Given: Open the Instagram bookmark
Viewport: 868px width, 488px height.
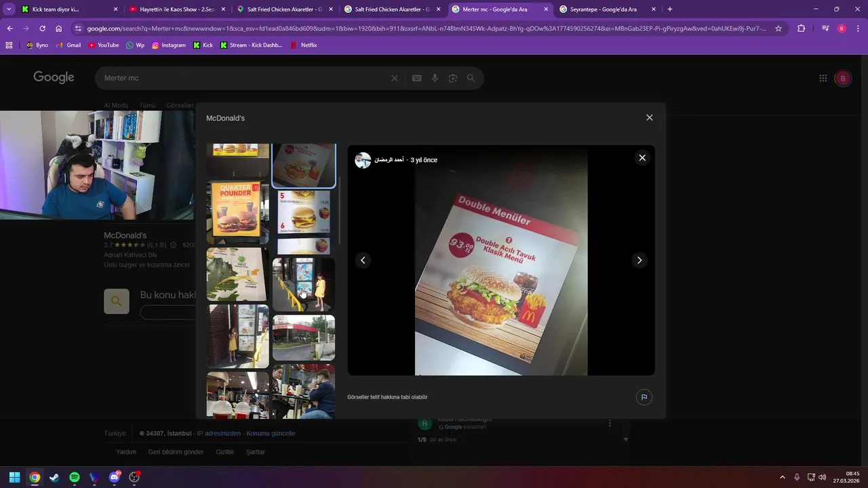Looking at the screenshot, I should click(168, 45).
